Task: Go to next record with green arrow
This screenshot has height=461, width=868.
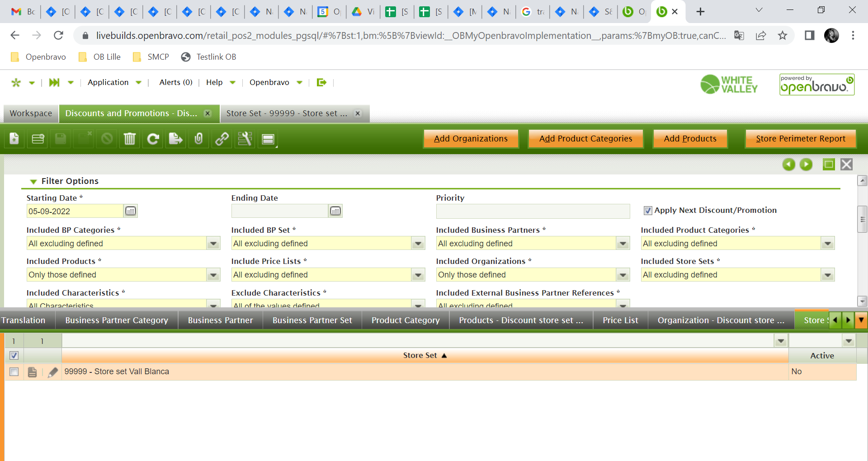Action: 806,165
